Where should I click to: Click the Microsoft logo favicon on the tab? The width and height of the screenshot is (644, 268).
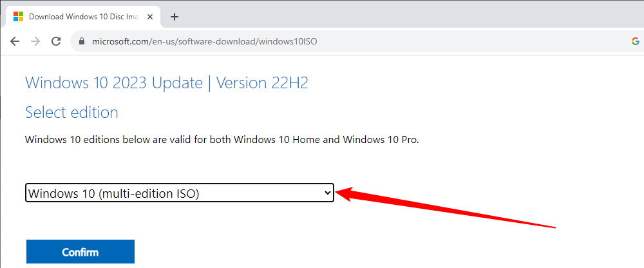(x=19, y=17)
